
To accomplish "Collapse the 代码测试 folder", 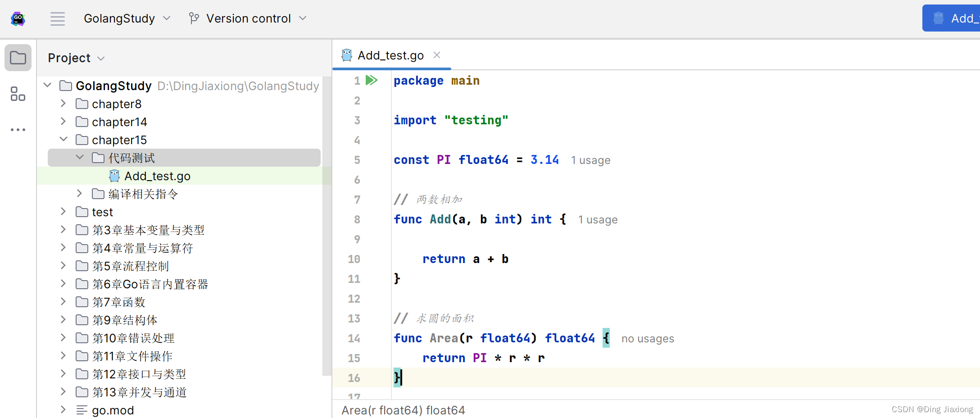I will click(x=80, y=158).
